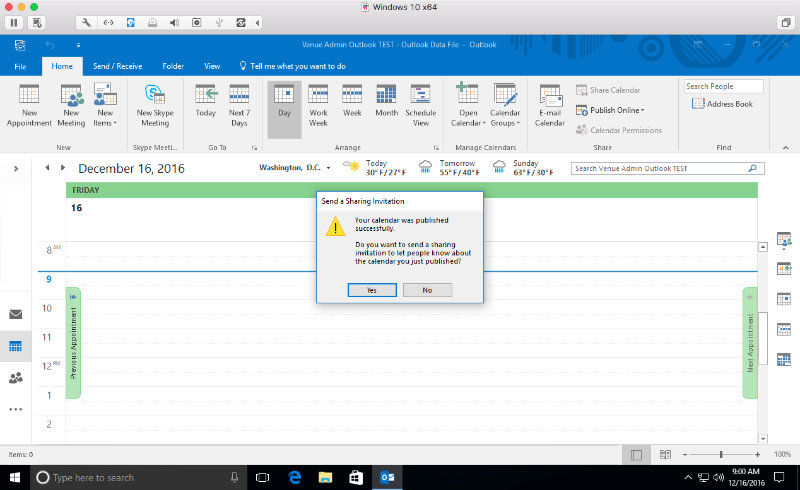Jump to Next Appointment
This screenshot has width=800, height=490.
pos(749,342)
